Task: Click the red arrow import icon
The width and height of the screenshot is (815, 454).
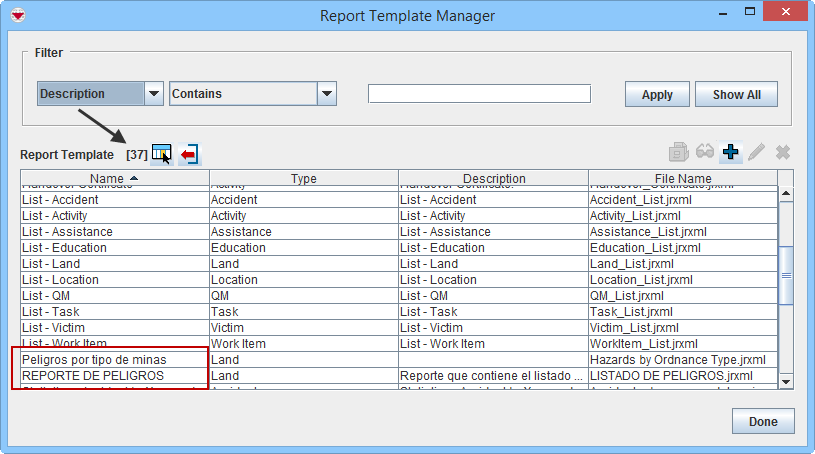Action: 189,154
